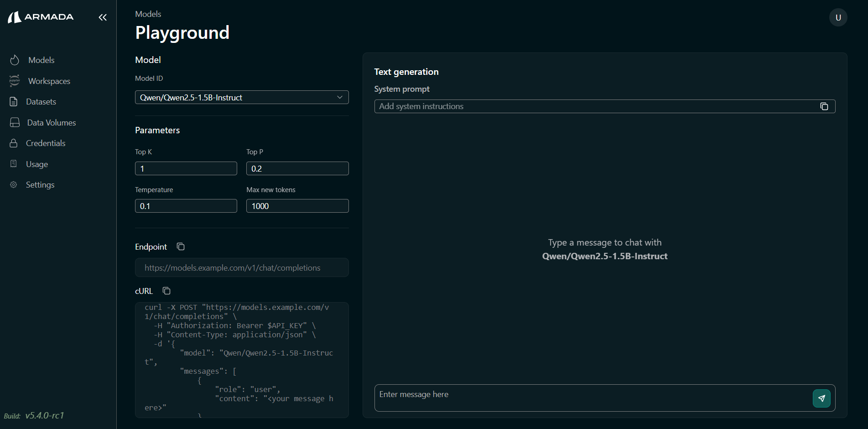Open Credentials page
The image size is (868, 429).
(46, 143)
